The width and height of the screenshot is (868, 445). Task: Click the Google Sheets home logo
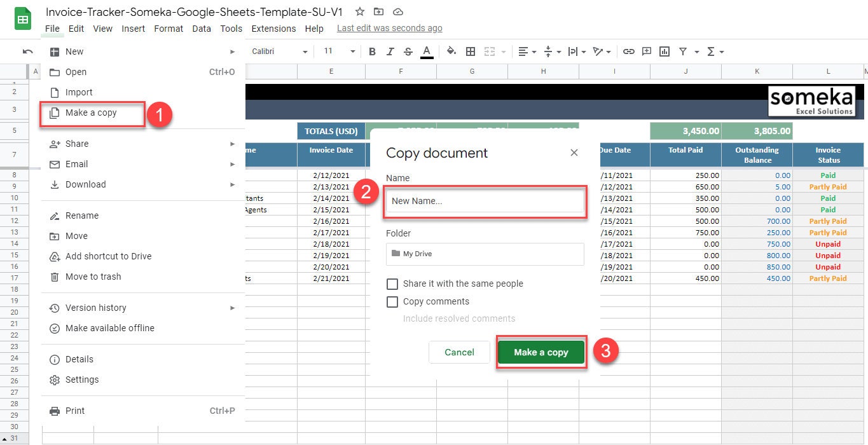click(x=23, y=19)
